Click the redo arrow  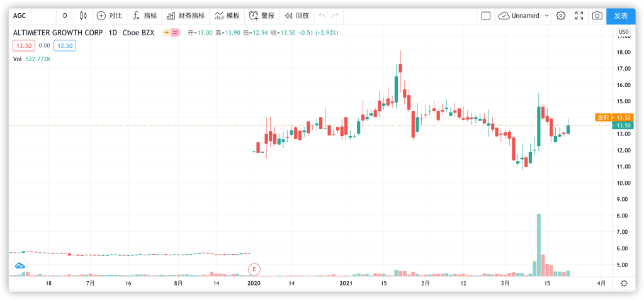pos(336,15)
